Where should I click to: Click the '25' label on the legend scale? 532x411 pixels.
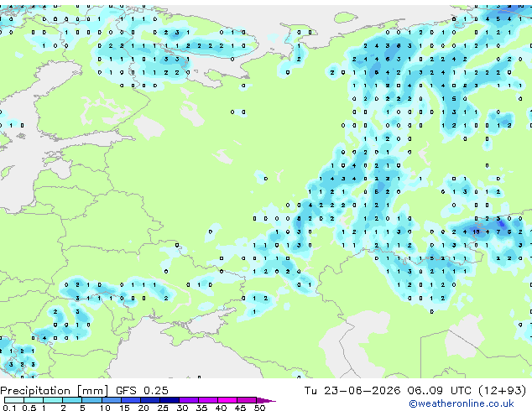[163, 408]
